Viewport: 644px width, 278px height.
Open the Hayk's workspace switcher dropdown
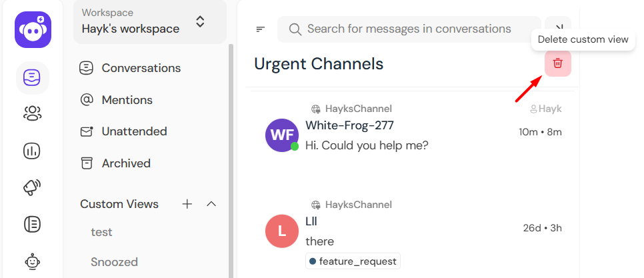click(150, 22)
